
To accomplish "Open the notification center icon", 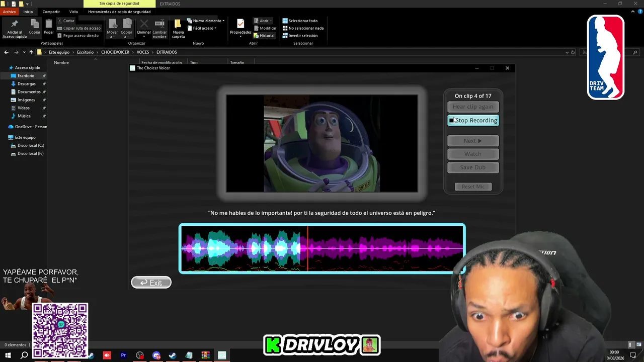I will point(633,355).
